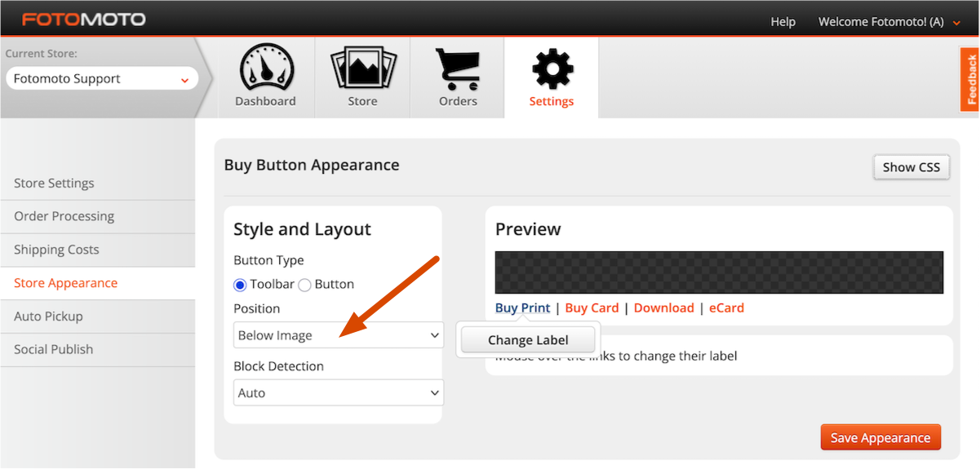Go to Store Settings in sidebar
The height and width of the screenshot is (469, 980).
pyautogui.click(x=54, y=184)
